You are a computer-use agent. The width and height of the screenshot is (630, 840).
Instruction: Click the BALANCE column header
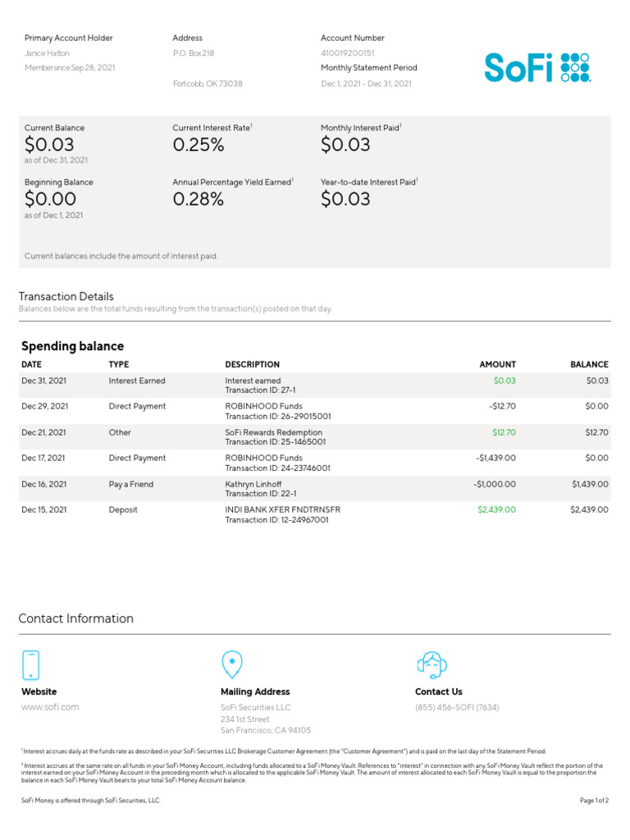point(589,364)
